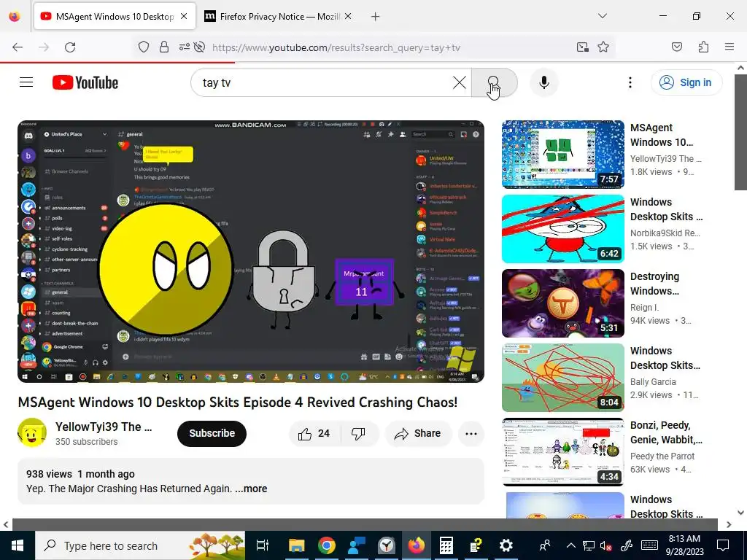This screenshot has width=747, height=560.
Task: Sign in to YouTube
Action: point(686,82)
